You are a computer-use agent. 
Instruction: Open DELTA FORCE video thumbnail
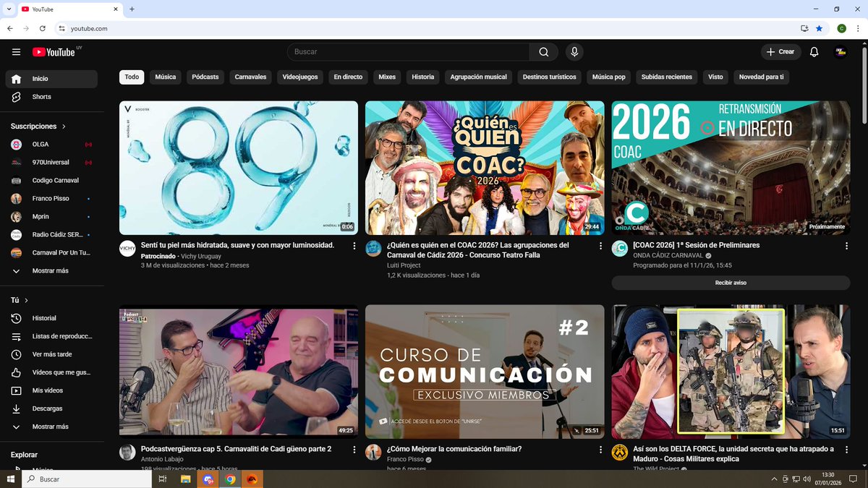(731, 372)
